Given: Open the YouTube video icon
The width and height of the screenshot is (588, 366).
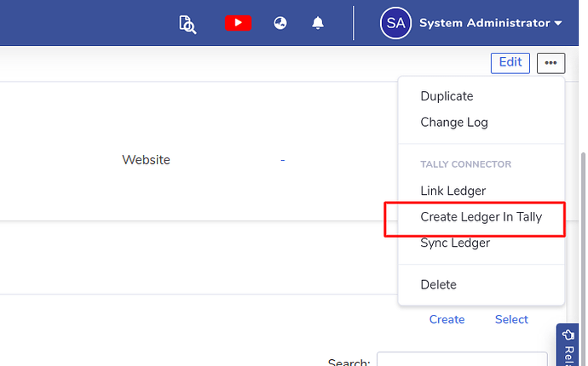Looking at the screenshot, I should coord(238,23).
